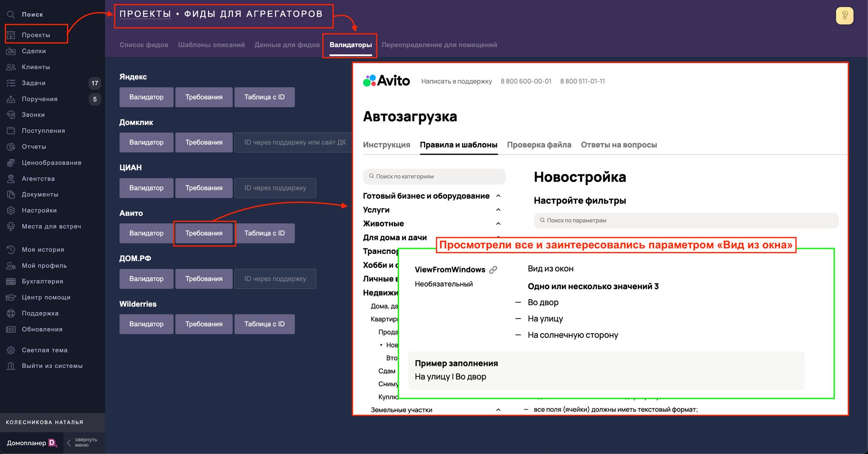868x454 pixels.
Task: Click Авито Валидатор button
Action: [x=146, y=233]
